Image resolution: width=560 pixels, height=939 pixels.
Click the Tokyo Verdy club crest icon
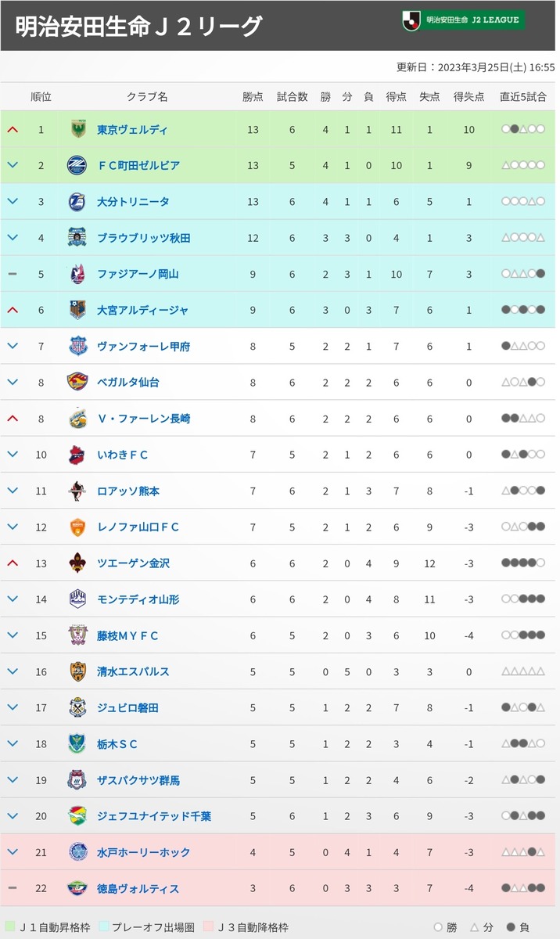(77, 129)
